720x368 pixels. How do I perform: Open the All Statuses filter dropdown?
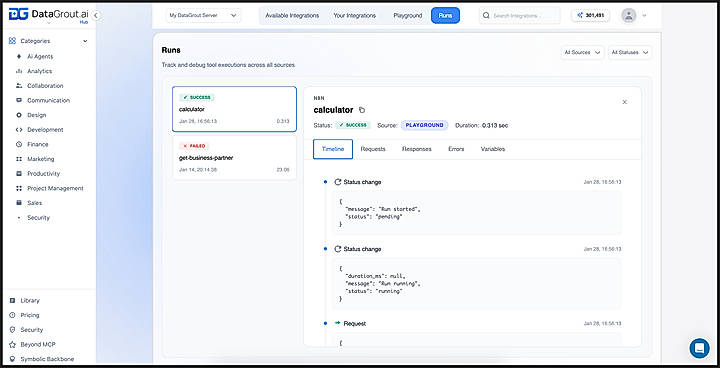click(630, 52)
